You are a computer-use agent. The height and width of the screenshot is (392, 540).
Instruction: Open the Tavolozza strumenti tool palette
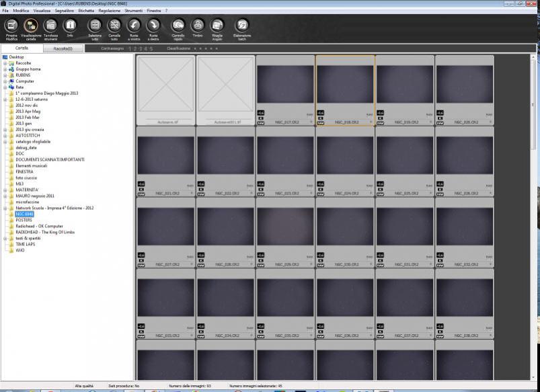pos(50,27)
